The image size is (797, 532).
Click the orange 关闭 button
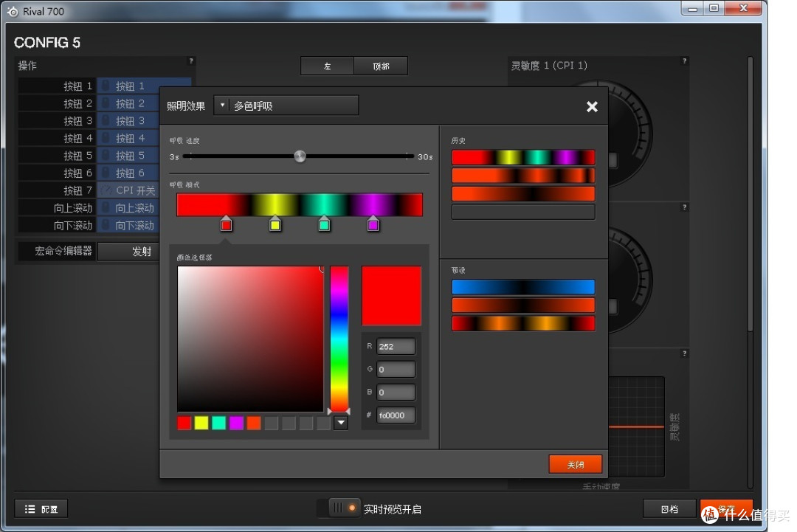[576, 464]
